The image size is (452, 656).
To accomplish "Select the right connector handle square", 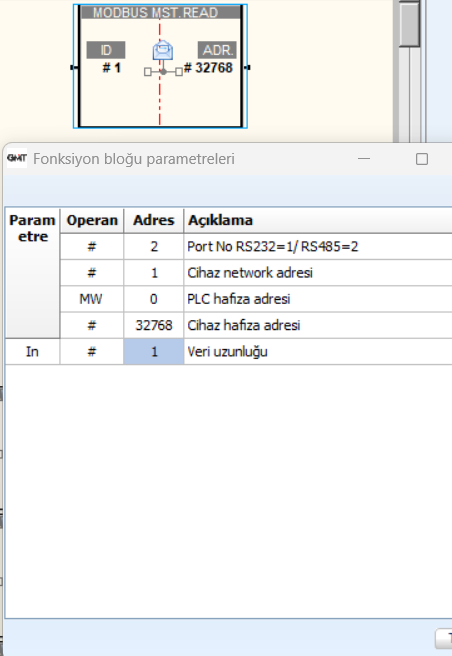I will (179, 72).
